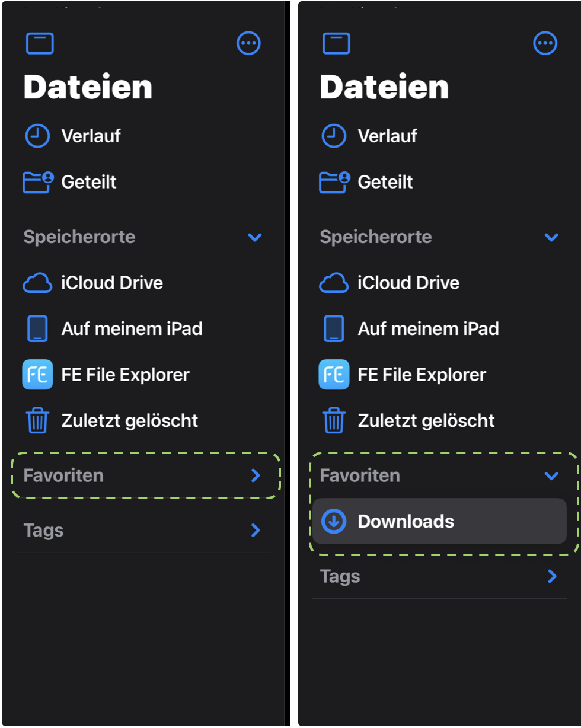Viewport: 581px width, 728px height.
Task: Open Verlauf label in right panel
Action: click(x=387, y=136)
